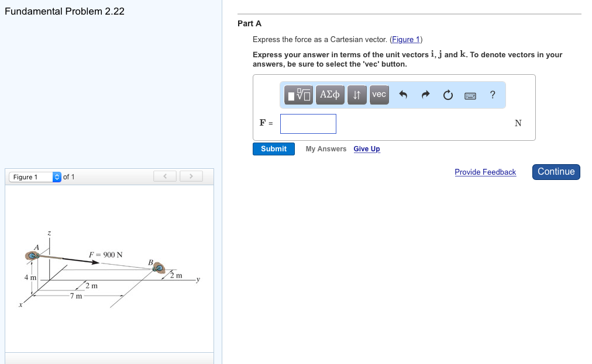Open the math templates palette icon
The height and width of the screenshot is (364, 592).
(298, 94)
